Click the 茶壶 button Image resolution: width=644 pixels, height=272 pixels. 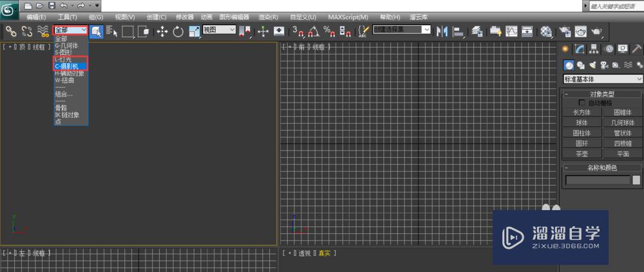[582, 154]
